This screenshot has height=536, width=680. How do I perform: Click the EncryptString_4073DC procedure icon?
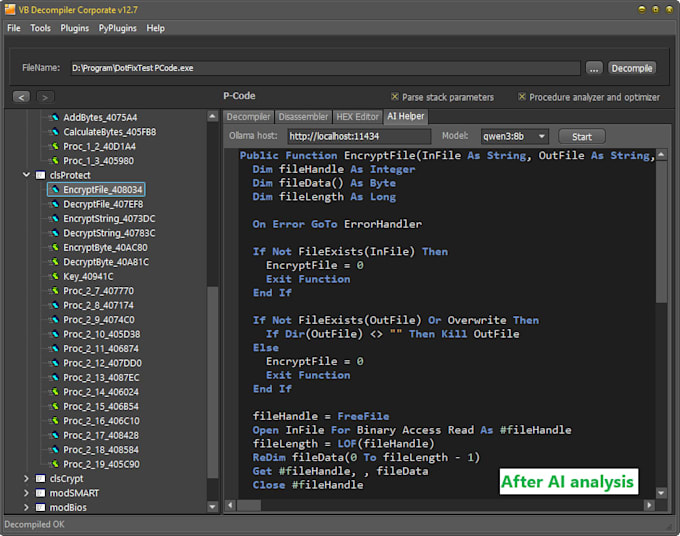pyautogui.click(x=55, y=219)
